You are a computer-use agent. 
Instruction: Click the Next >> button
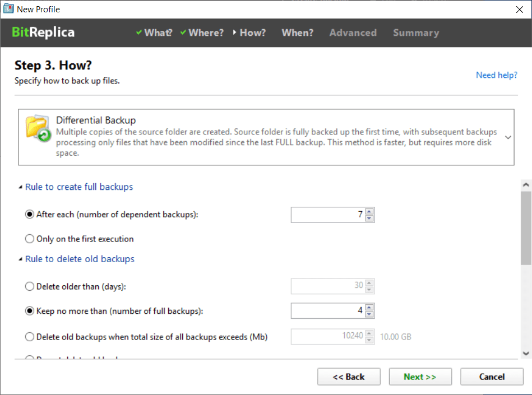click(420, 377)
